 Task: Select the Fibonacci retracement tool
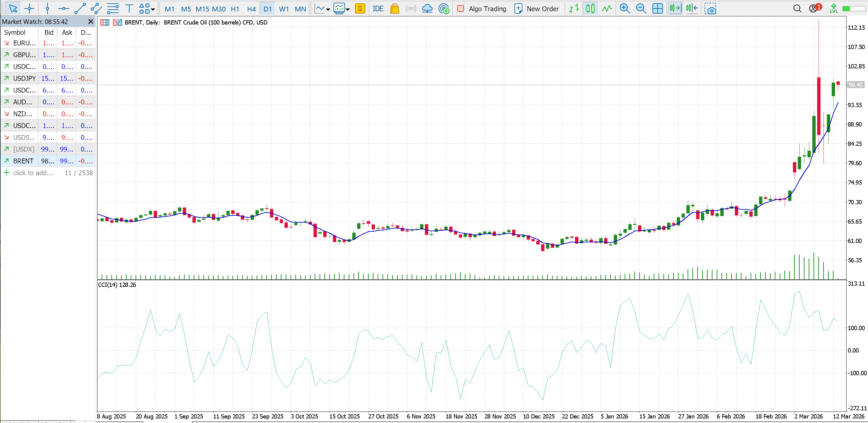point(113,9)
